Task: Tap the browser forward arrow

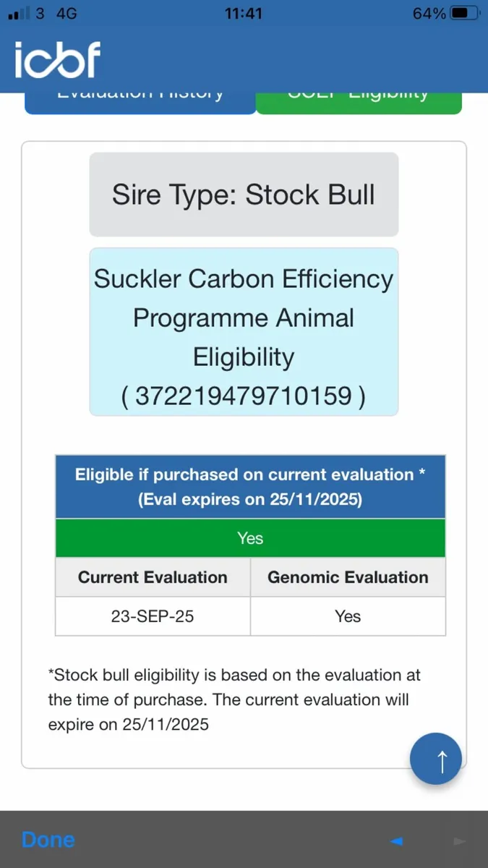Action: coord(458,841)
